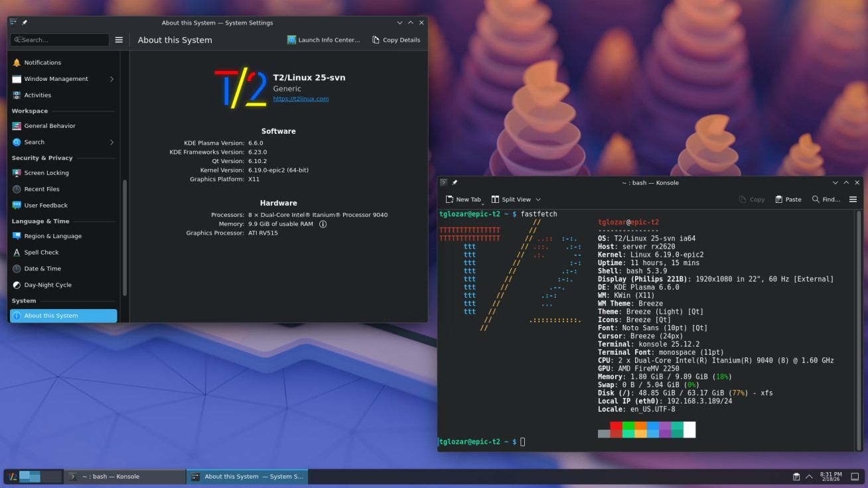Open the Split View dropdown arrow
This screenshot has width=868, height=488.
pyautogui.click(x=538, y=200)
